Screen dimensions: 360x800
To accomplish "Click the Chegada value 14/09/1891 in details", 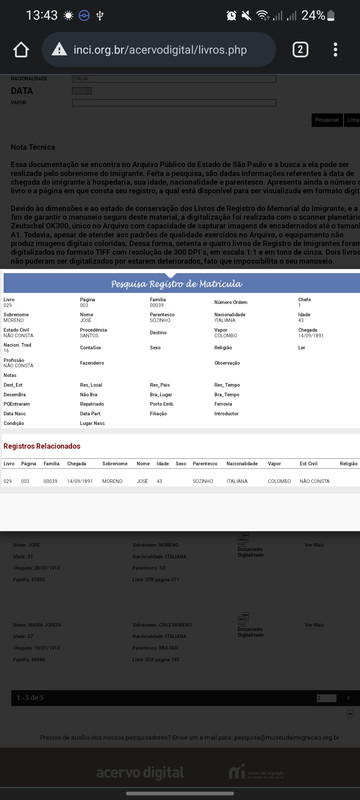I will (311, 336).
